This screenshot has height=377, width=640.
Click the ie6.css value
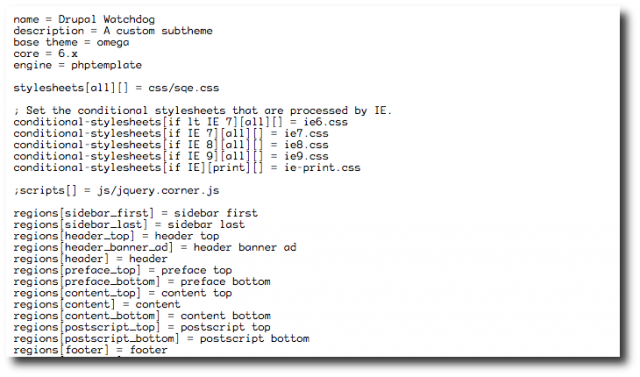[325, 122]
